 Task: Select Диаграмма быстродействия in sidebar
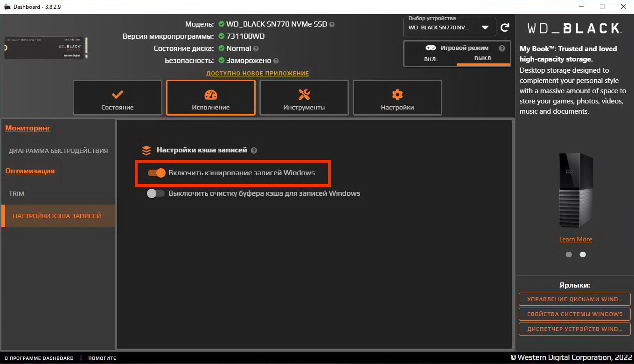(x=58, y=151)
